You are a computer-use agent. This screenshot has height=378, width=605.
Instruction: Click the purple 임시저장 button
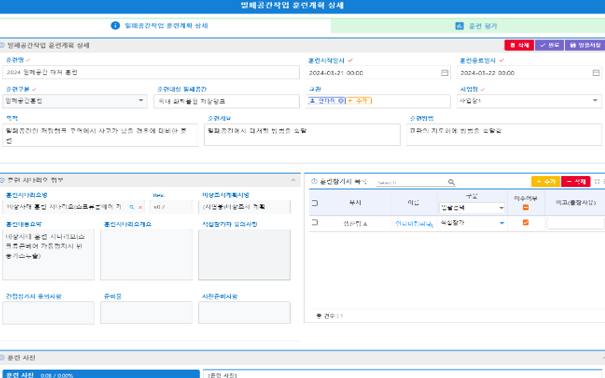tap(585, 45)
